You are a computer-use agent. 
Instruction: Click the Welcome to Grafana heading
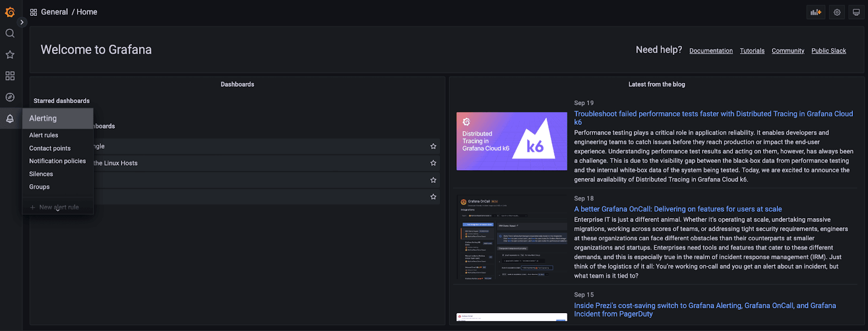pyautogui.click(x=96, y=49)
